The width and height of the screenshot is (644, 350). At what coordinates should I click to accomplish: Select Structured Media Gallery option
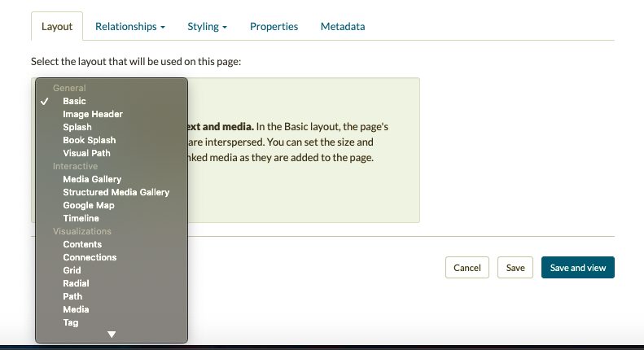[116, 192]
